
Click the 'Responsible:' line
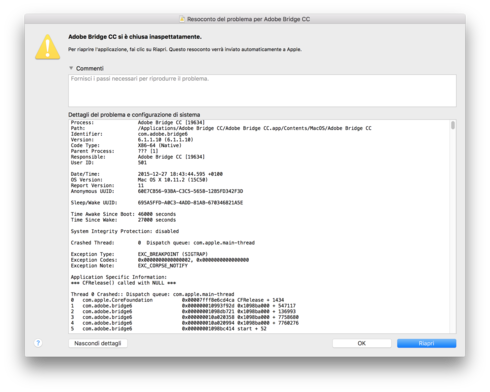tap(138, 157)
